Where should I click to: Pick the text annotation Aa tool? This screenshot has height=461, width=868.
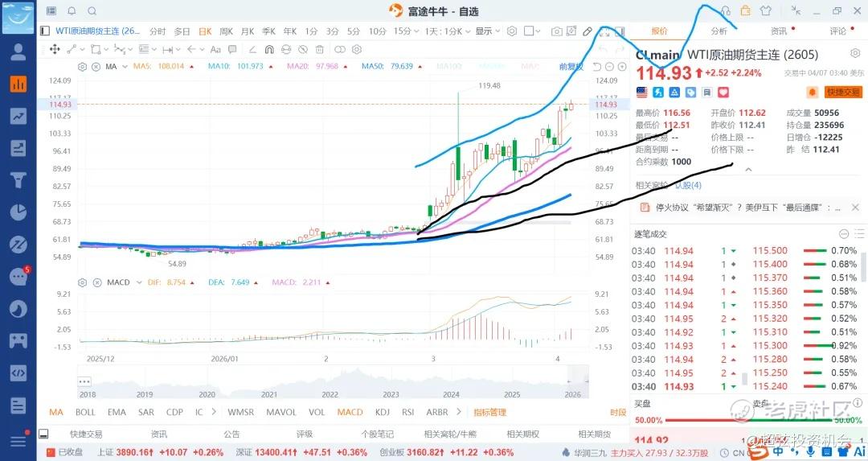(215, 49)
